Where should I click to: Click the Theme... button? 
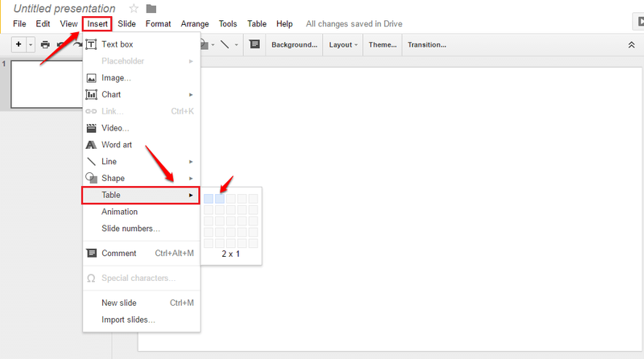[382, 45]
